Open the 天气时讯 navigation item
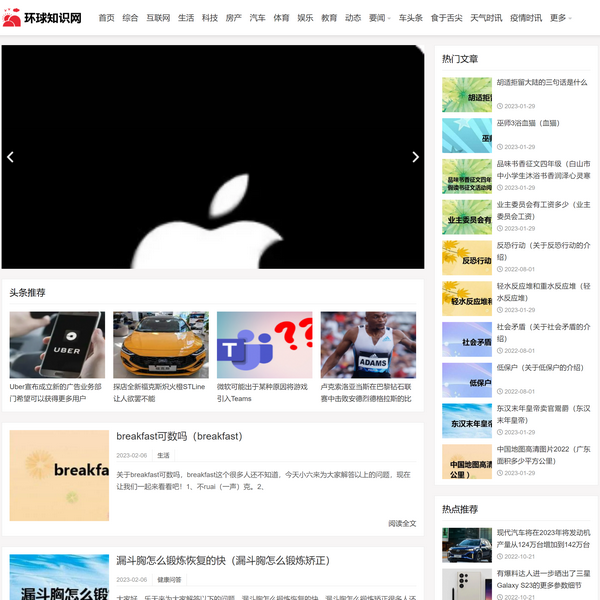 click(486, 18)
